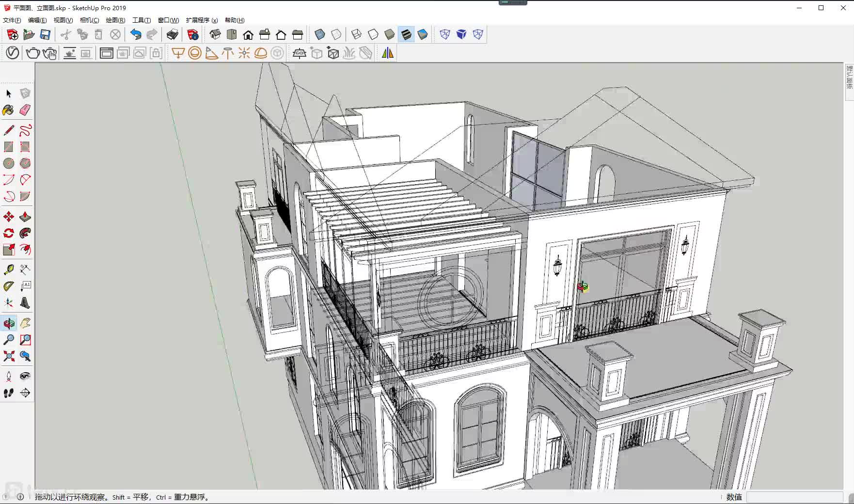The image size is (854, 504).
Task: Switch to front view
Action: coord(248,34)
